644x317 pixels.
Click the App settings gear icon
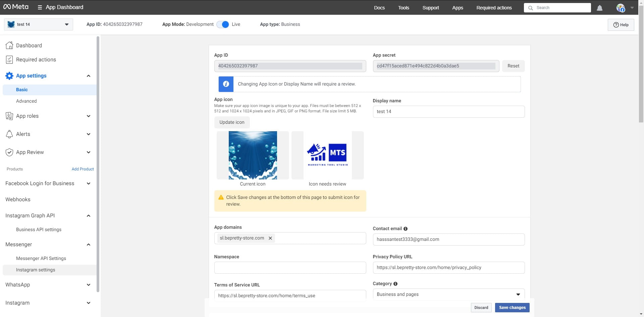point(9,76)
